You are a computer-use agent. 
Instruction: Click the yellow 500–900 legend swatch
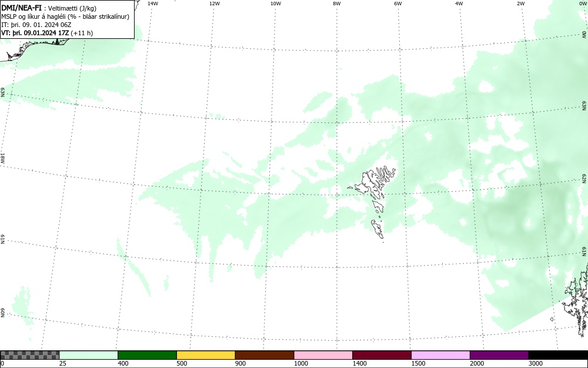coord(206,355)
